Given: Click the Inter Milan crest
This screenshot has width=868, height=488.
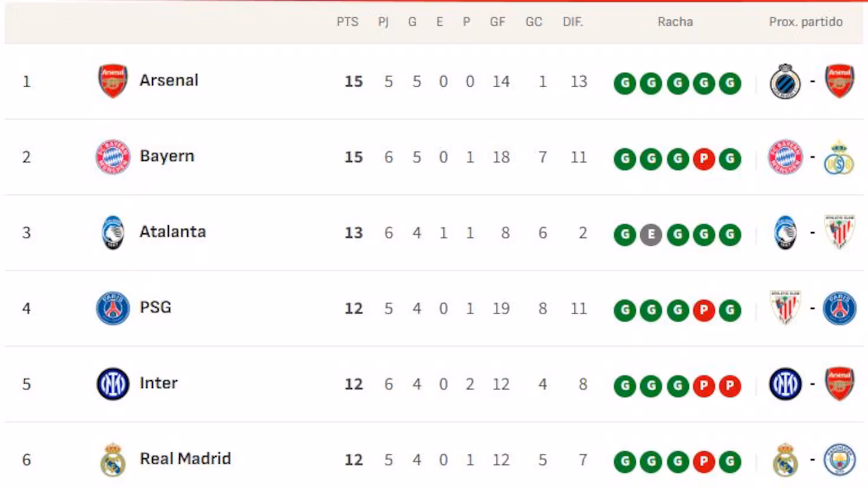Looking at the screenshot, I should point(112,383).
